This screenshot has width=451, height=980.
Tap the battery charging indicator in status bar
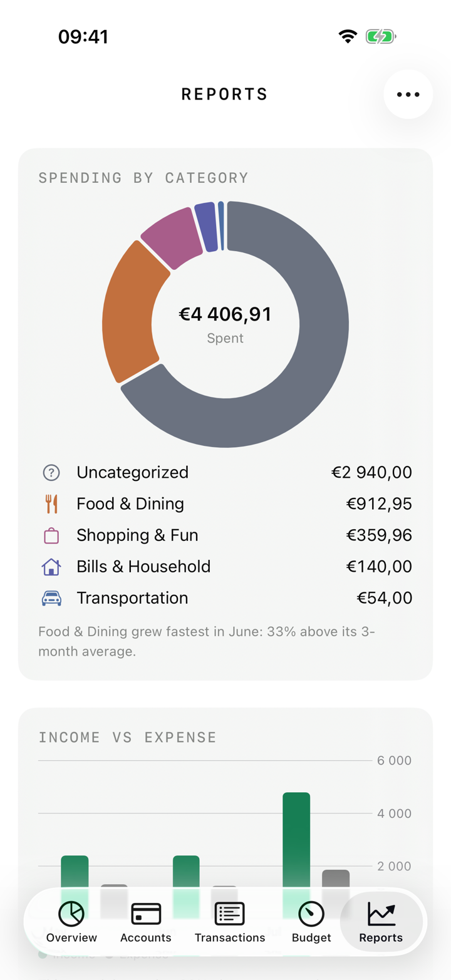[x=381, y=37]
